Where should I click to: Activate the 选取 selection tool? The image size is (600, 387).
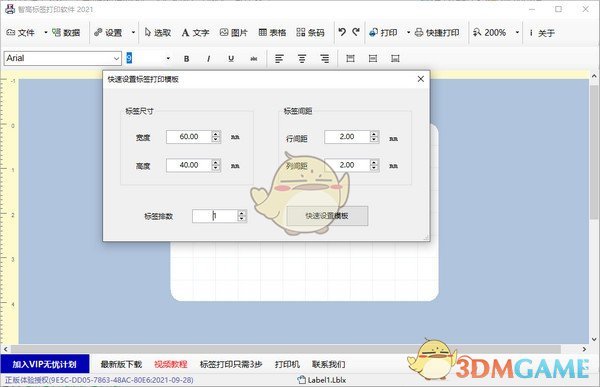click(158, 33)
